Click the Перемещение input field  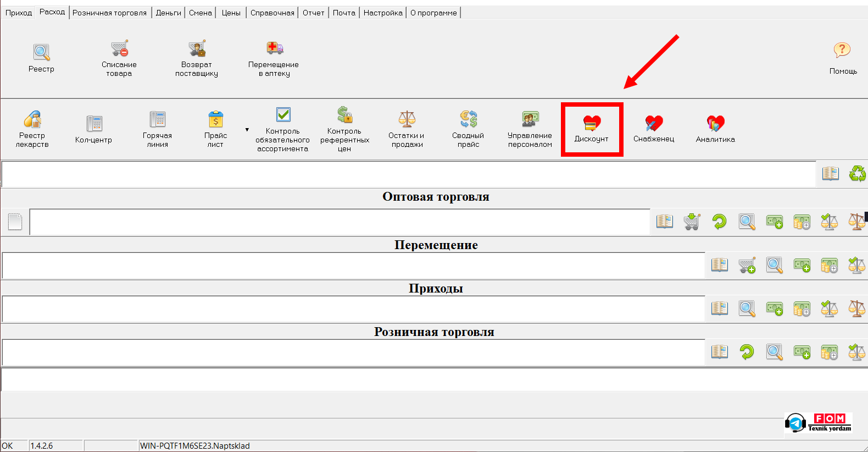(x=354, y=266)
